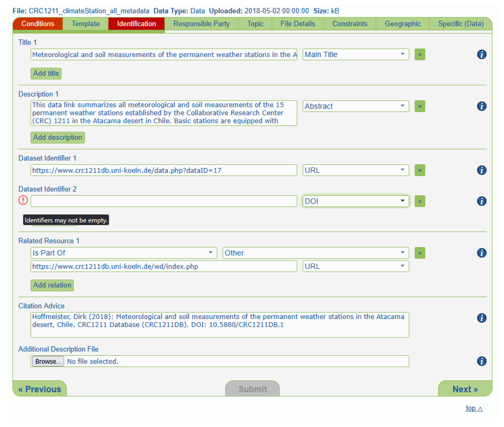Open the Is Part Of relation dropdown

[124, 253]
